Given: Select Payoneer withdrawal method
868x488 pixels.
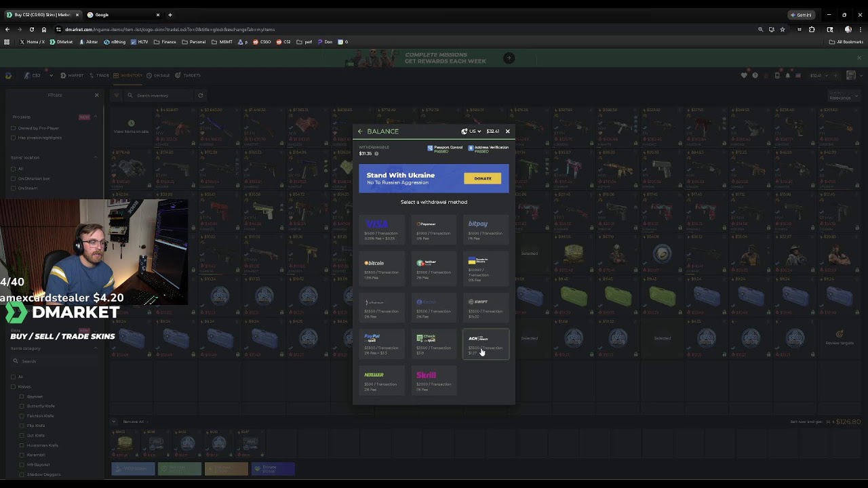Looking at the screenshot, I should [x=434, y=230].
